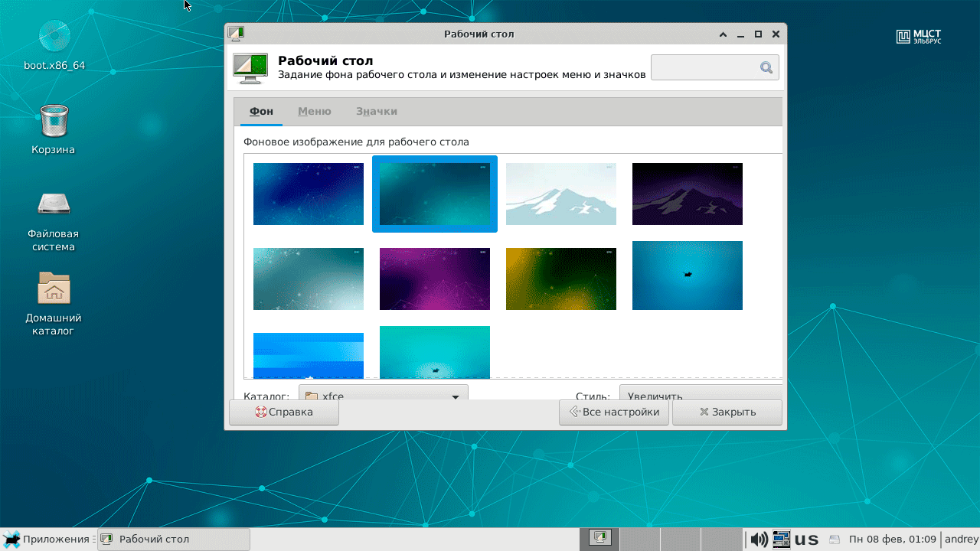Open the boot.x86_64 disc icon on desktop

(54, 38)
